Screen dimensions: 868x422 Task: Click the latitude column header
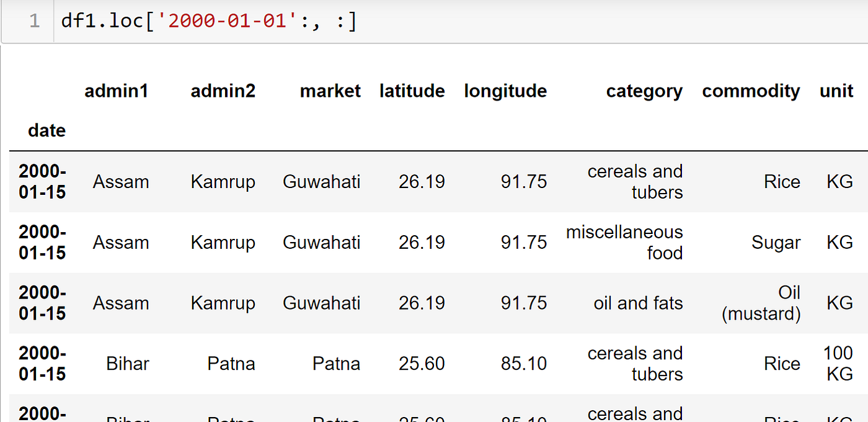[x=412, y=91]
